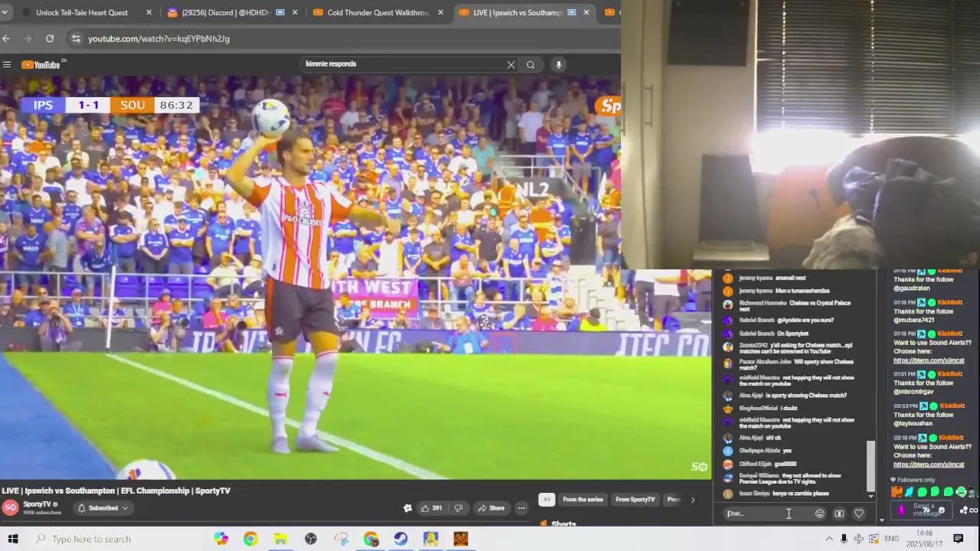Image resolution: width=980 pixels, height=551 pixels.
Task: Like the video with thumbs-up 391
Action: 432,508
